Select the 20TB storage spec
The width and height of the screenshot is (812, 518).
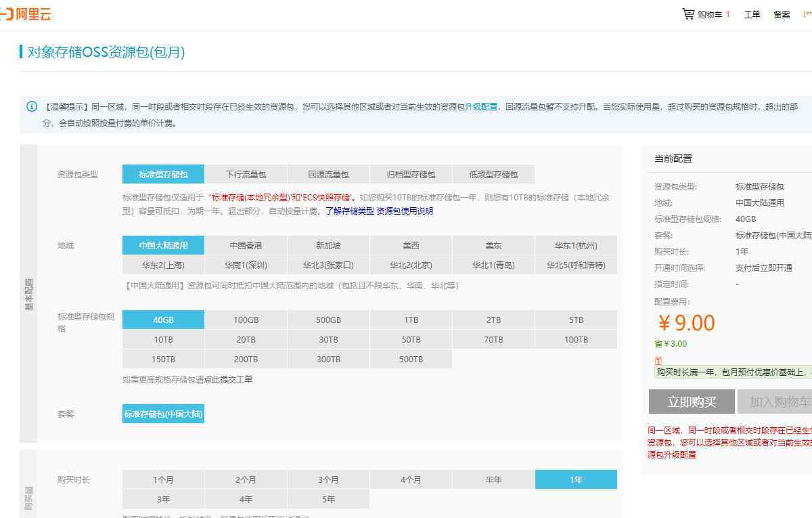[246, 339]
